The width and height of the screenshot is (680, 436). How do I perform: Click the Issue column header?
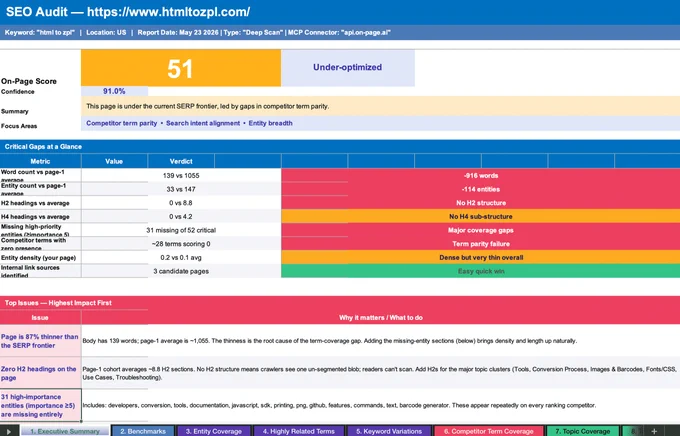(x=40, y=318)
